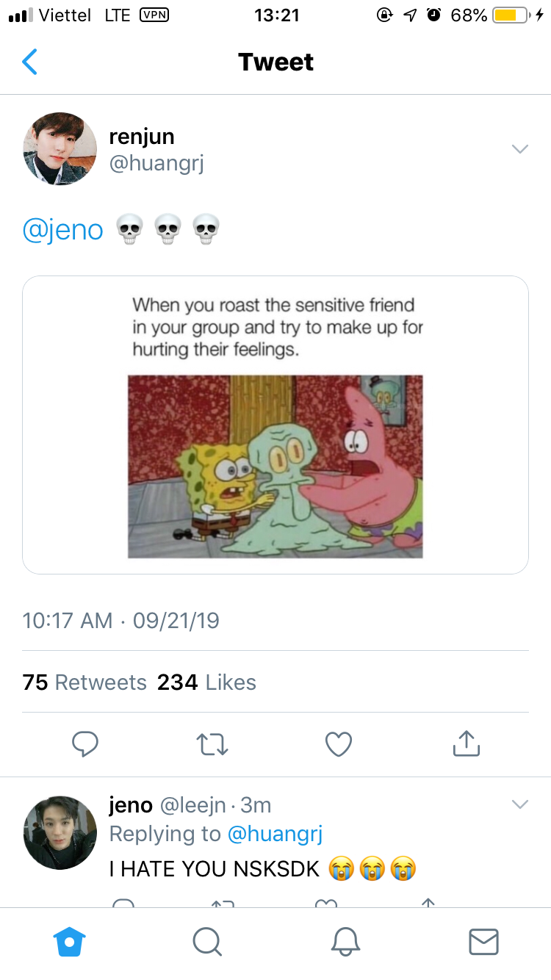The image size is (551, 980).
Task: View the 234 Likes list
Action: (x=206, y=682)
